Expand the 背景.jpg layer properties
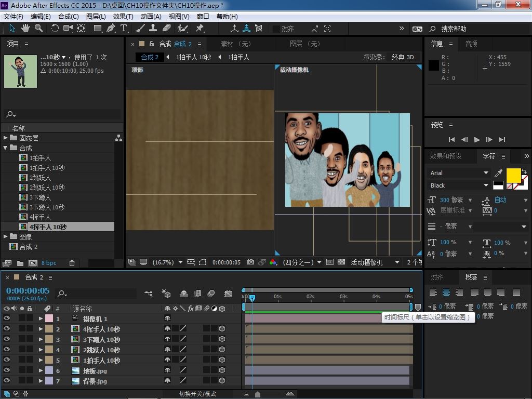Viewport: 532px width, 399px height. tap(41, 381)
